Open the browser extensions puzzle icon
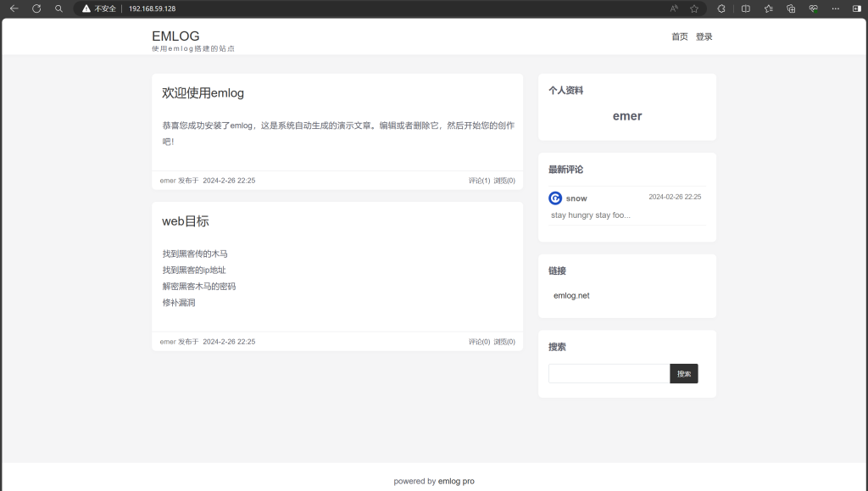The height and width of the screenshot is (491, 868). pyautogui.click(x=721, y=8)
